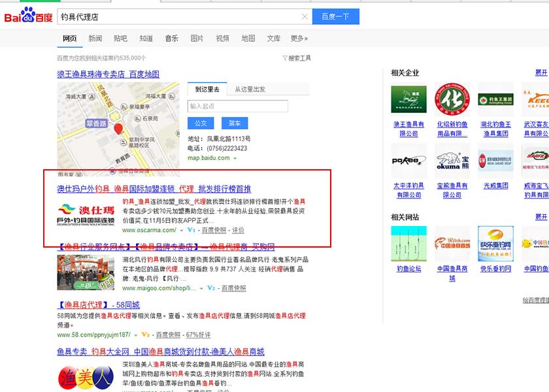Viewport: 549px width, 392px height.
Task: Open 快乐垂钓网 text link
Action: coord(495,269)
